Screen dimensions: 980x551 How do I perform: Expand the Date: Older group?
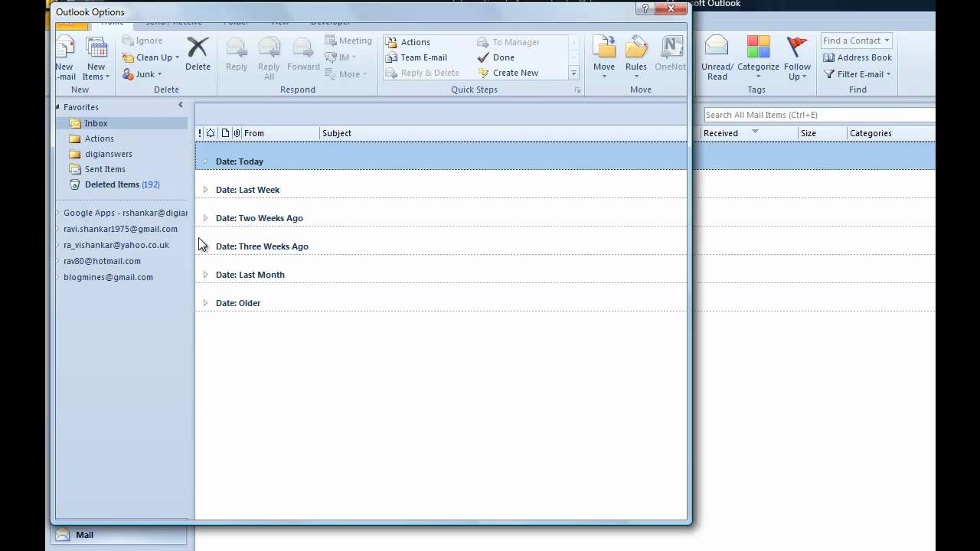click(205, 303)
